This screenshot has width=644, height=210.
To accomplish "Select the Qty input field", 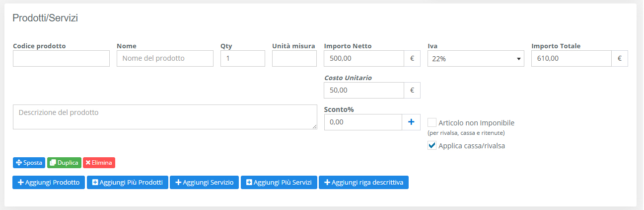I will coord(242,59).
